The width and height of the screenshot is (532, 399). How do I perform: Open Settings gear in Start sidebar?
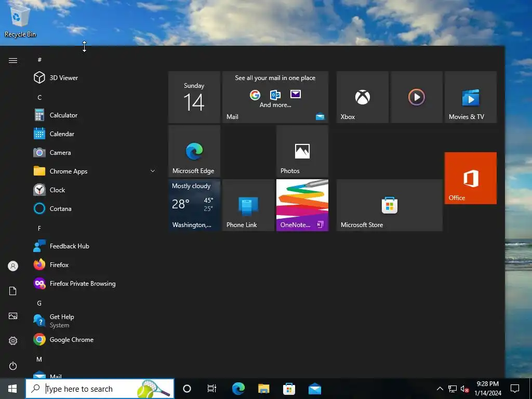13,341
